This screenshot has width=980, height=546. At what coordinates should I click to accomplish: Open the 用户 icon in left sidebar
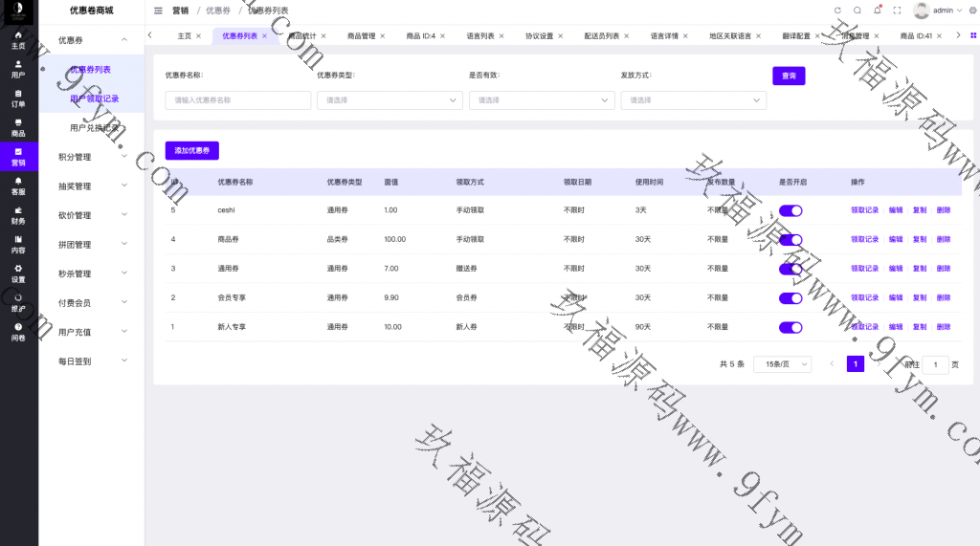coord(18,69)
